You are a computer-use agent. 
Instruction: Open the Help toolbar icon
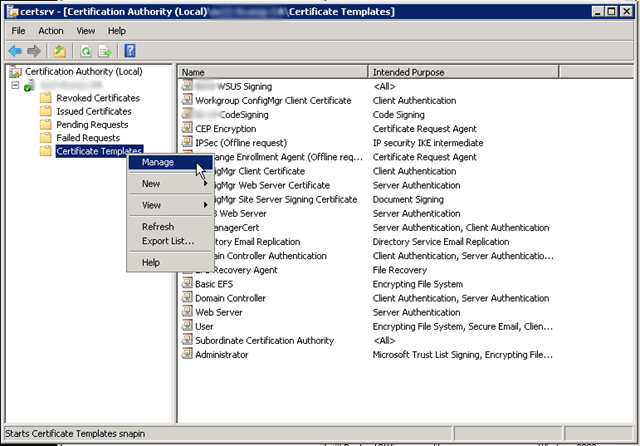point(130,50)
